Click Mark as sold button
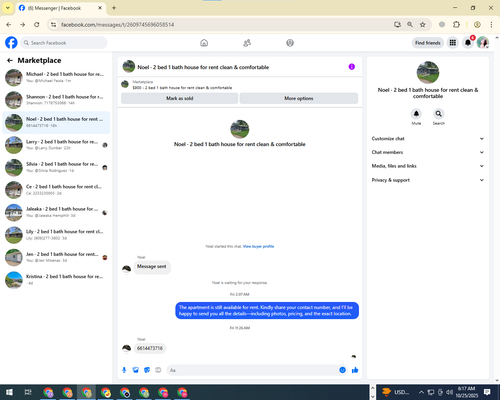The height and width of the screenshot is (400, 500). point(179,98)
